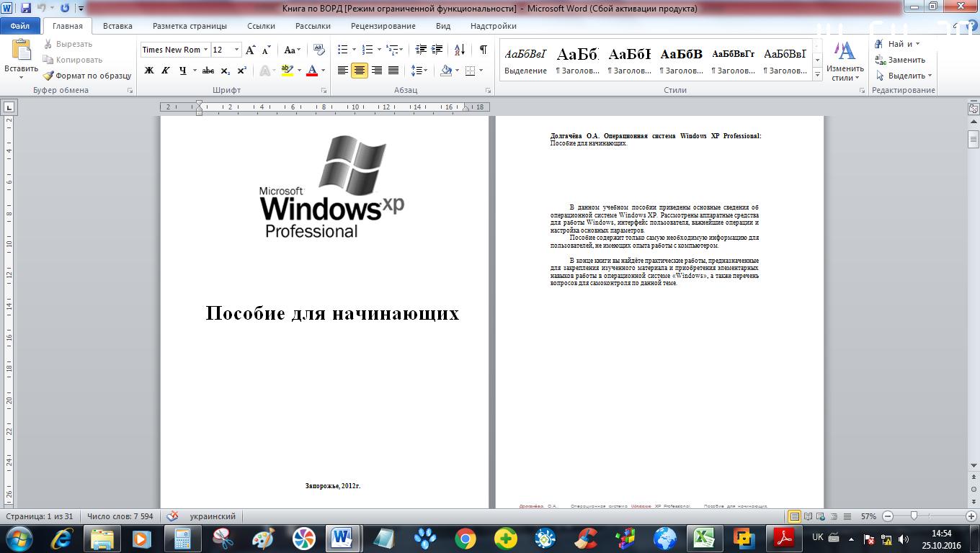This screenshot has height=553, width=980.
Task: Switch to the Вид tab
Action: coord(443,26)
